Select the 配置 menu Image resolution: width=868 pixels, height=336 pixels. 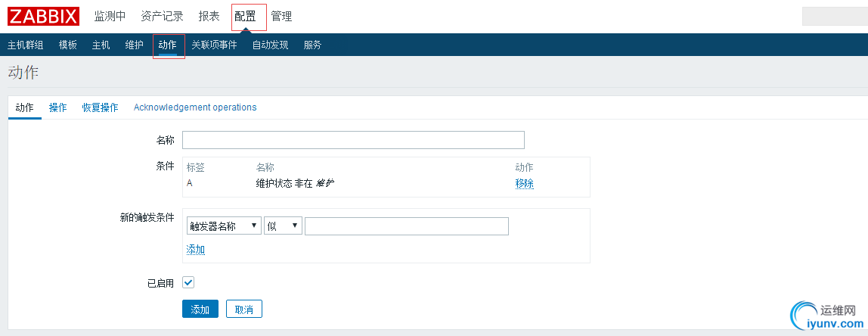pos(245,16)
